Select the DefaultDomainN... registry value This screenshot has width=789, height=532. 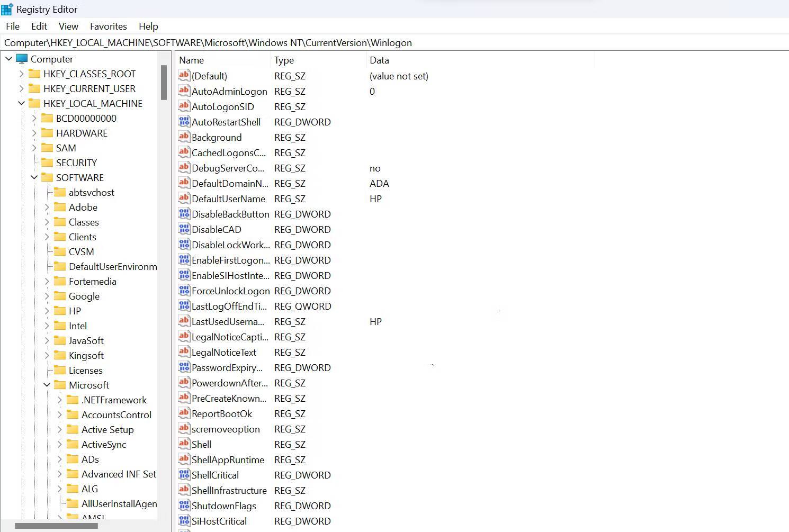point(229,183)
